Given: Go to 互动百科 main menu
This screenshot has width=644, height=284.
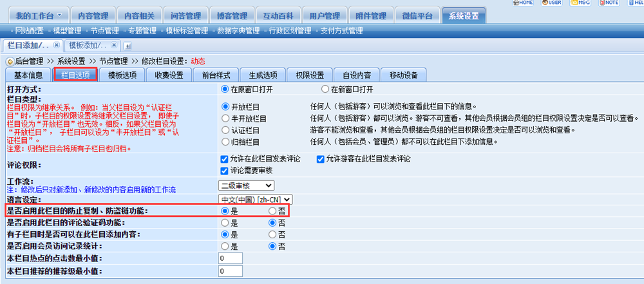Looking at the screenshot, I should [278, 16].
